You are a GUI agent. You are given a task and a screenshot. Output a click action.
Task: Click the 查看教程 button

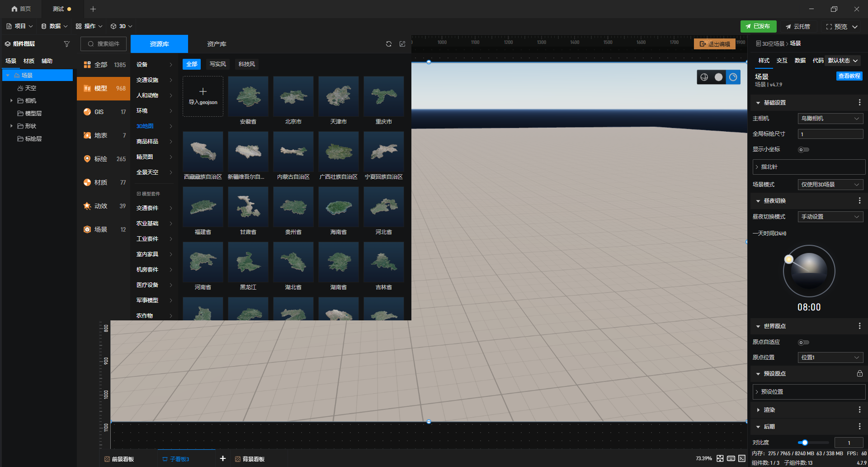click(849, 76)
